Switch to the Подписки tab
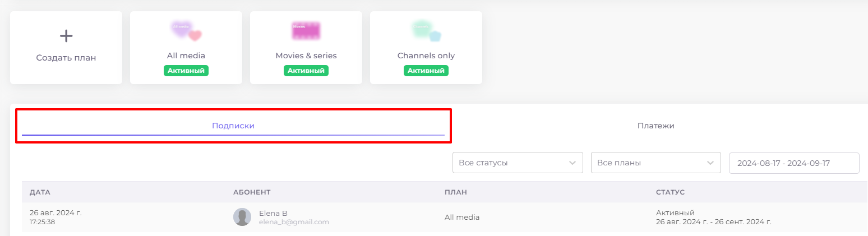868x236 pixels. point(233,126)
